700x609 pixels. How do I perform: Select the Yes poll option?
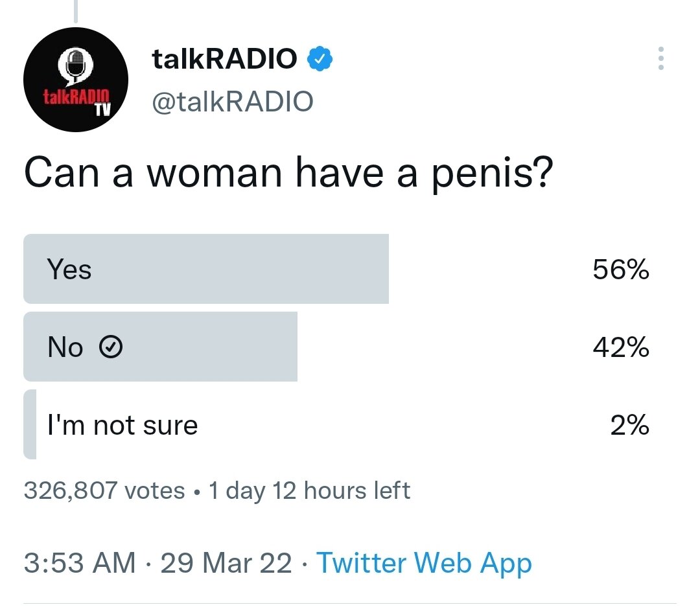tap(69, 269)
